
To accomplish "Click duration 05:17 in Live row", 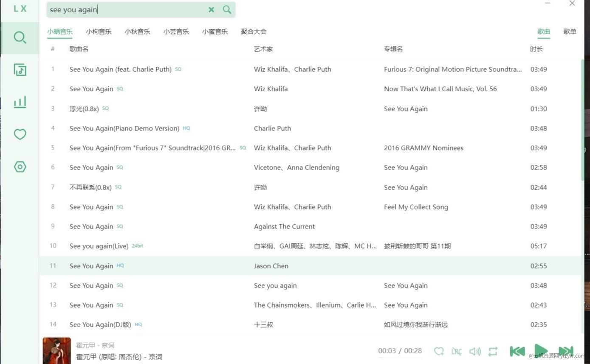I will 539,246.
